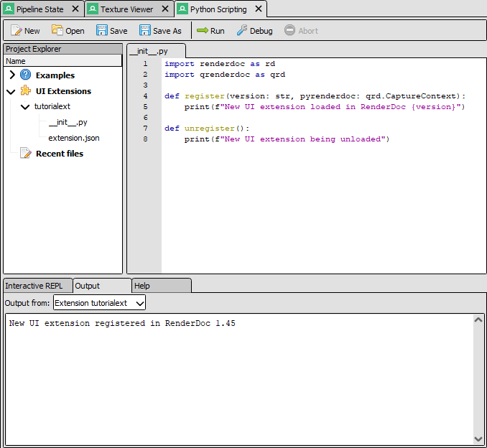487x448 pixels.
Task: Click the Open folder icon
Action: pos(57,30)
